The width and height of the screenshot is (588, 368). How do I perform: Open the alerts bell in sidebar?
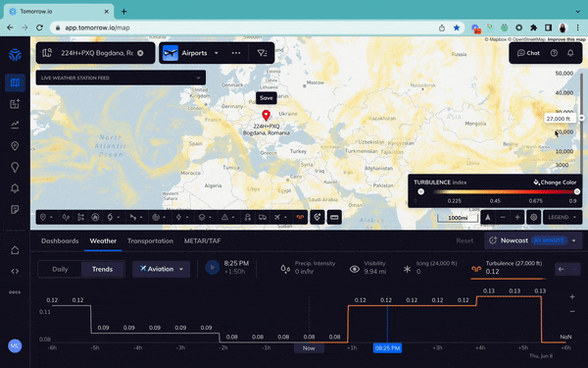(15, 188)
